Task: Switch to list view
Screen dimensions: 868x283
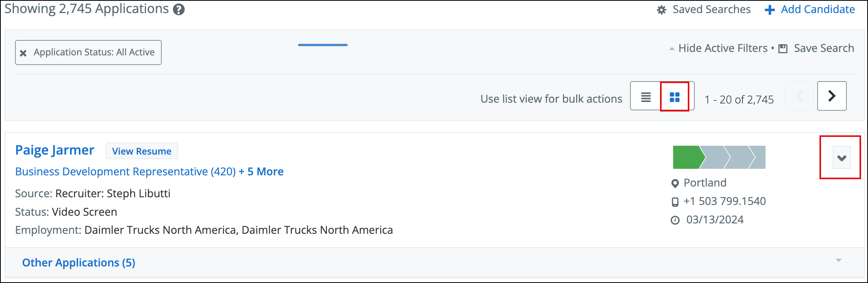Action: click(x=646, y=97)
